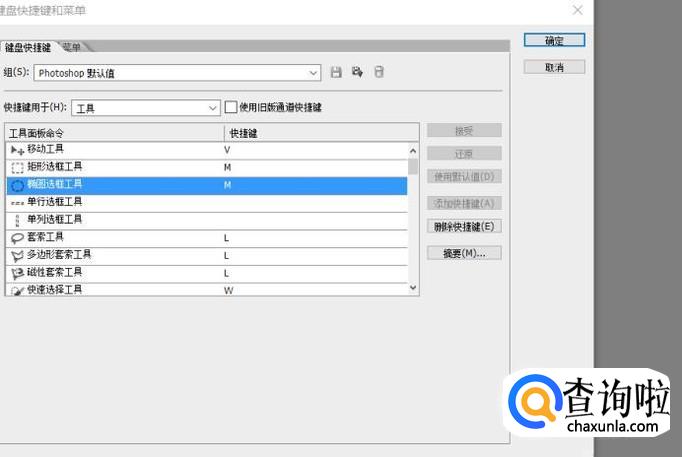The width and height of the screenshot is (682, 457).
Task: Select the 椭圆选框工具 row text
Action: (54, 184)
